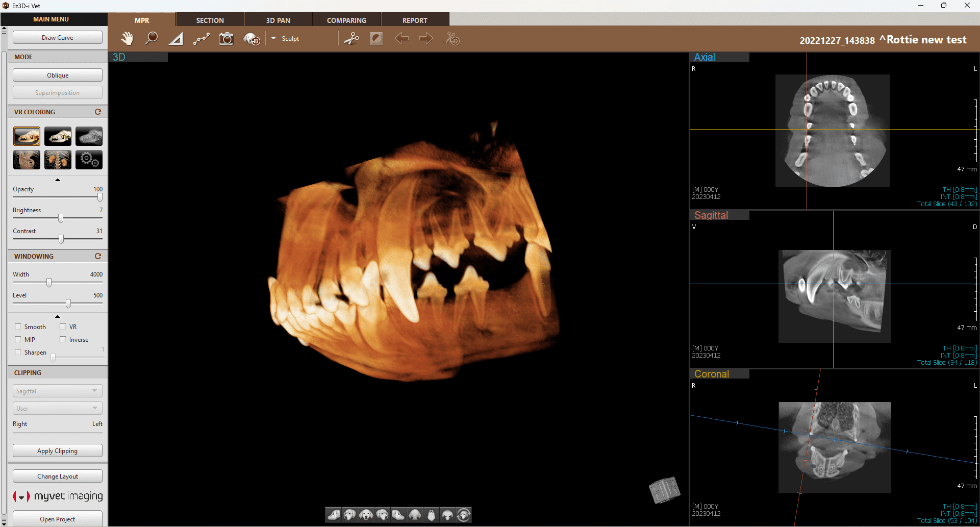Open the VR coloring settings gear

[x=89, y=160]
